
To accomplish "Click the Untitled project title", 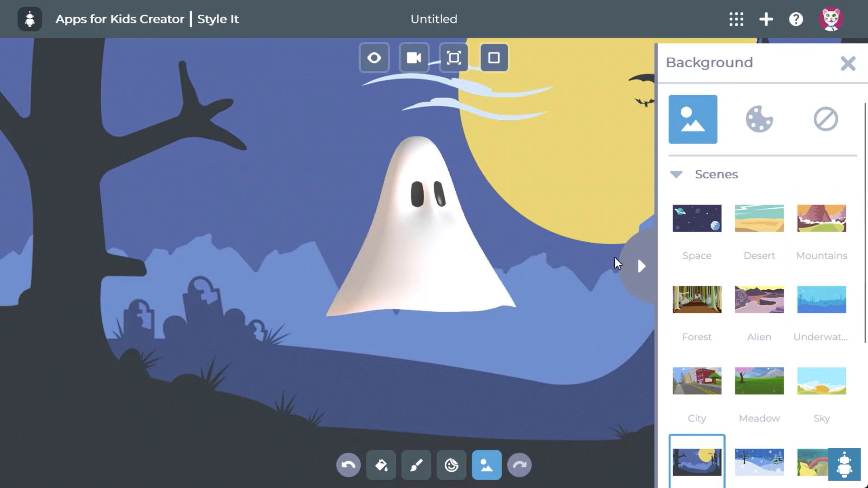I will (434, 19).
